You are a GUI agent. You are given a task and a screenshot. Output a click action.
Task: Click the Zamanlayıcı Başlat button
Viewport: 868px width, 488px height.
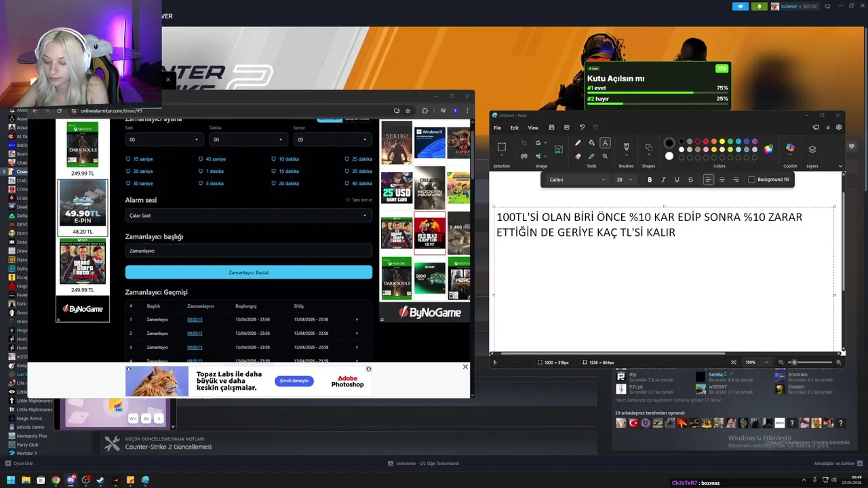tap(248, 272)
